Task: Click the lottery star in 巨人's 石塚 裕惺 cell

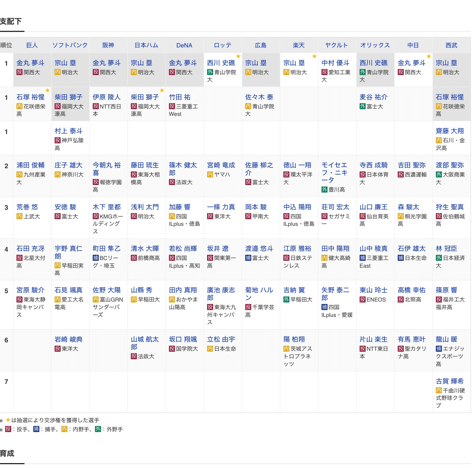Action: (x=47, y=90)
